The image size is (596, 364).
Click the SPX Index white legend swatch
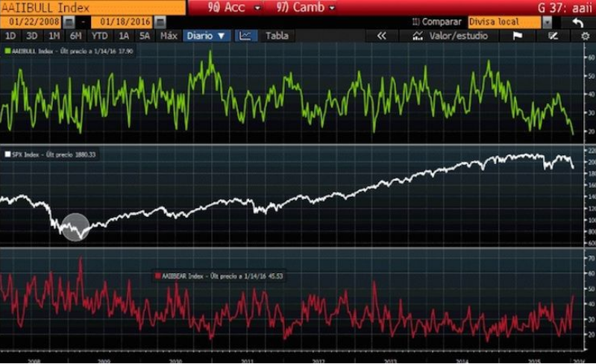(7, 154)
